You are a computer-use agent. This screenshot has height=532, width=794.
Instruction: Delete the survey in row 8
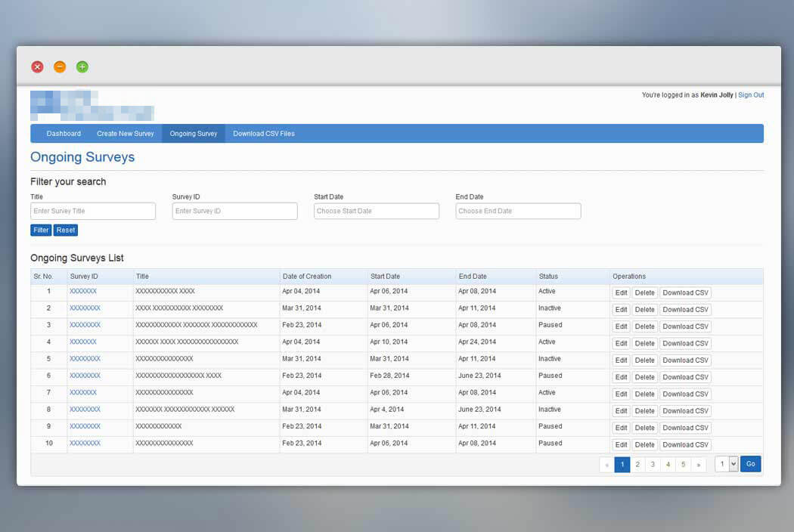tap(644, 411)
